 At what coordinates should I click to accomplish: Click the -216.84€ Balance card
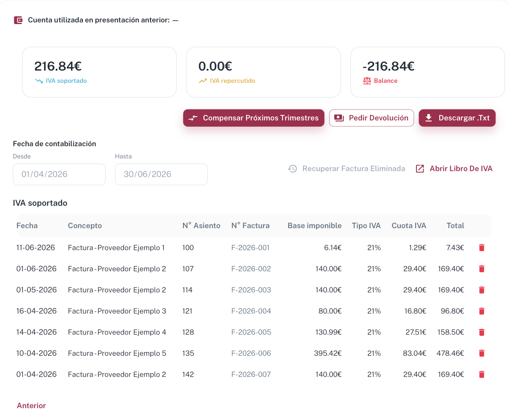click(x=427, y=72)
